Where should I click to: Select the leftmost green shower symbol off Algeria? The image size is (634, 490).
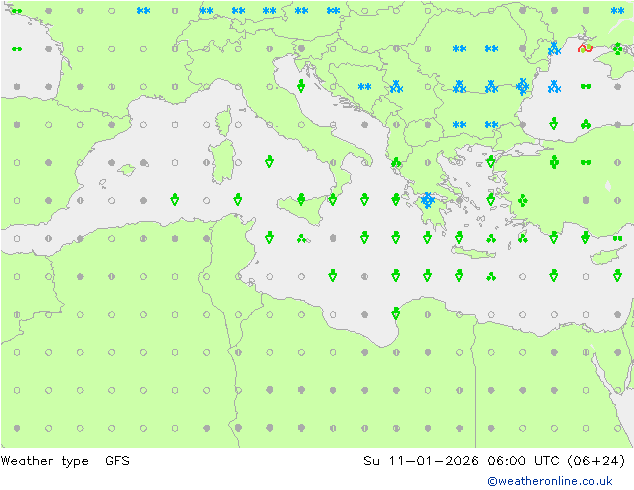pyautogui.click(x=174, y=199)
